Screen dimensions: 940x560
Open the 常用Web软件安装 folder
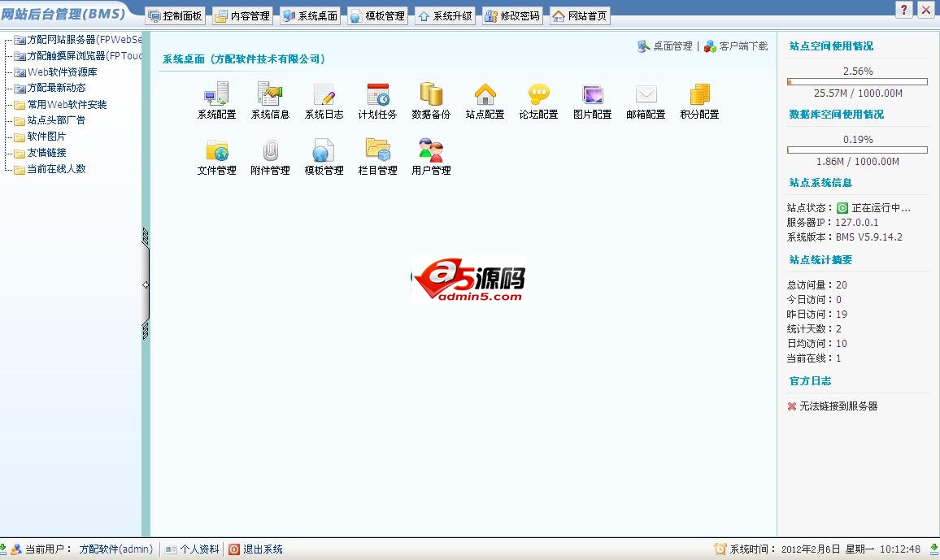60,104
